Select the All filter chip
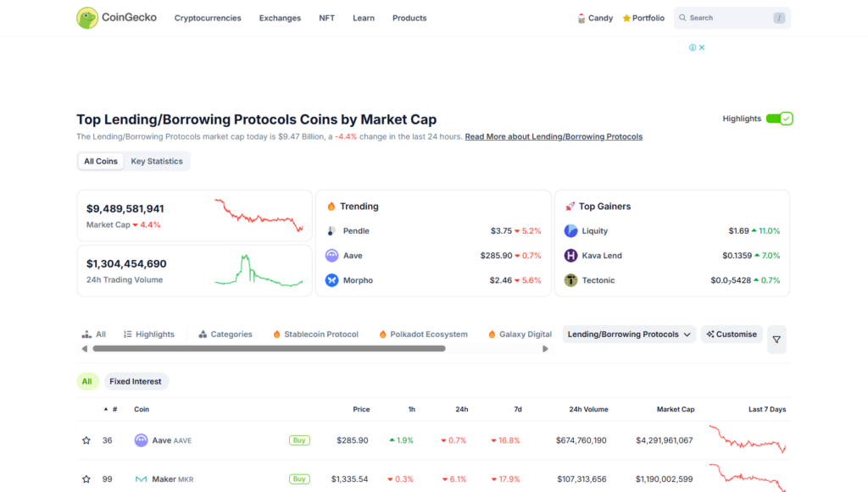 [87, 381]
